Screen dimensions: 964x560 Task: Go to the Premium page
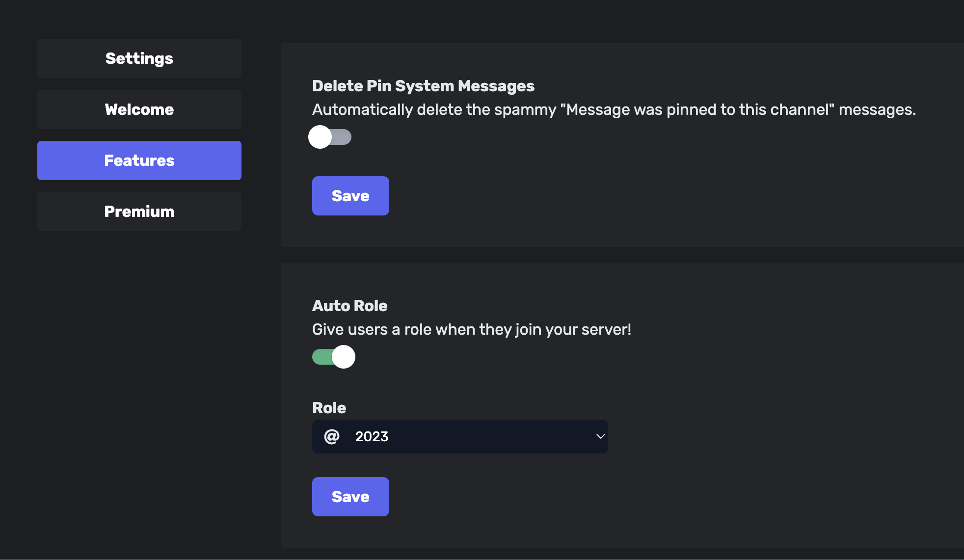click(139, 212)
